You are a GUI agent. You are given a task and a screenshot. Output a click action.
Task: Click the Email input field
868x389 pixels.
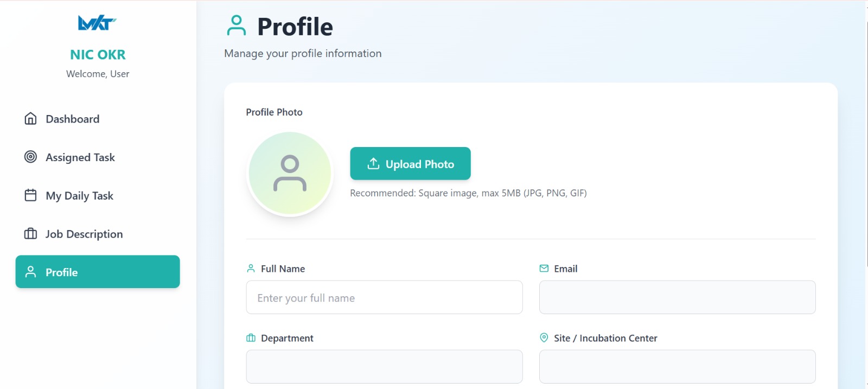[x=677, y=297]
